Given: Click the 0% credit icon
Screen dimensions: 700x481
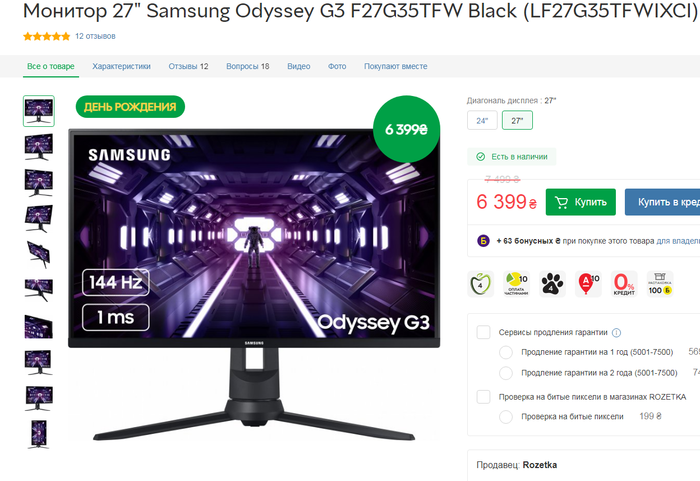Looking at the screenshot, I should click(x=624, y=284).
